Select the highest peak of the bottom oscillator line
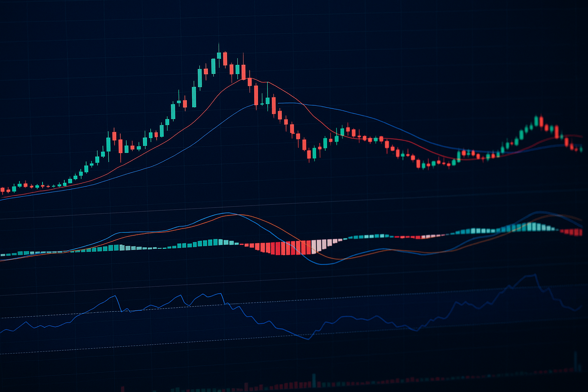 pyautogui.click(x=535, y=274)
